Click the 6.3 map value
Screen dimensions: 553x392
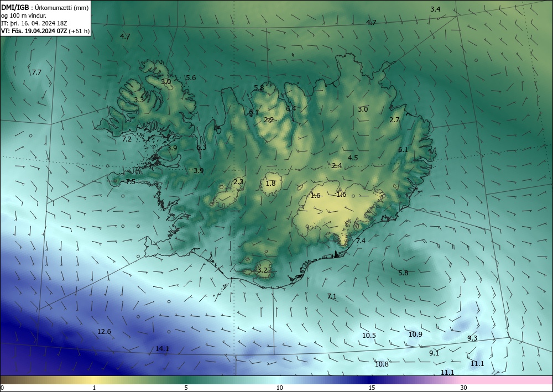point(201,148)
